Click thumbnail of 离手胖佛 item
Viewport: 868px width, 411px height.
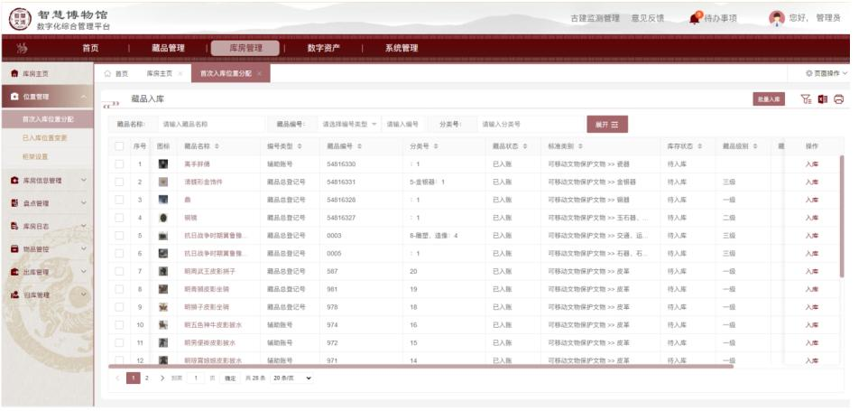pos(163,164)
